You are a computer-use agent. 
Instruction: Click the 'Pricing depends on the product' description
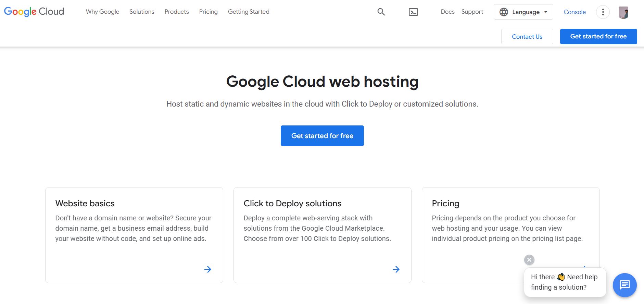(x=507, y=228)
